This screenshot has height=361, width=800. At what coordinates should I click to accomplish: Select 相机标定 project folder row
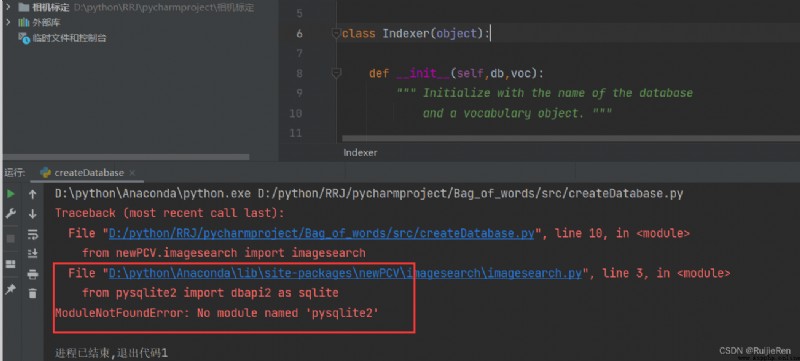(x=136, y=8)
